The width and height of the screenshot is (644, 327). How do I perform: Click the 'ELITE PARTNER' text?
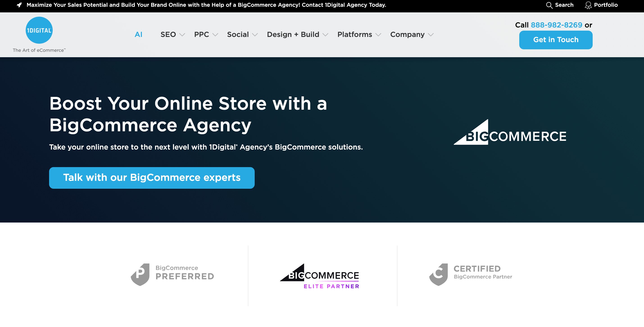[x=331, y=286]
